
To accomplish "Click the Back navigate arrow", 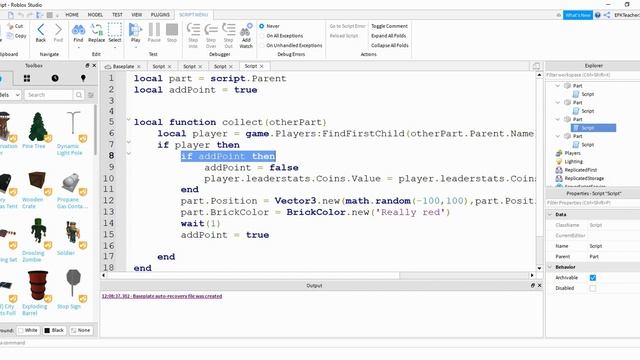I will tap(40, 30).
